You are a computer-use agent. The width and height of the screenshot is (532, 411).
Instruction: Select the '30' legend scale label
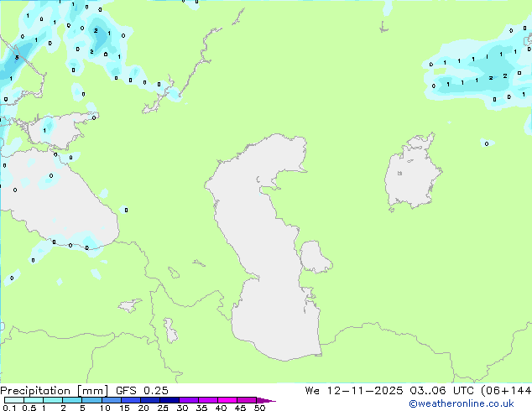182,408
